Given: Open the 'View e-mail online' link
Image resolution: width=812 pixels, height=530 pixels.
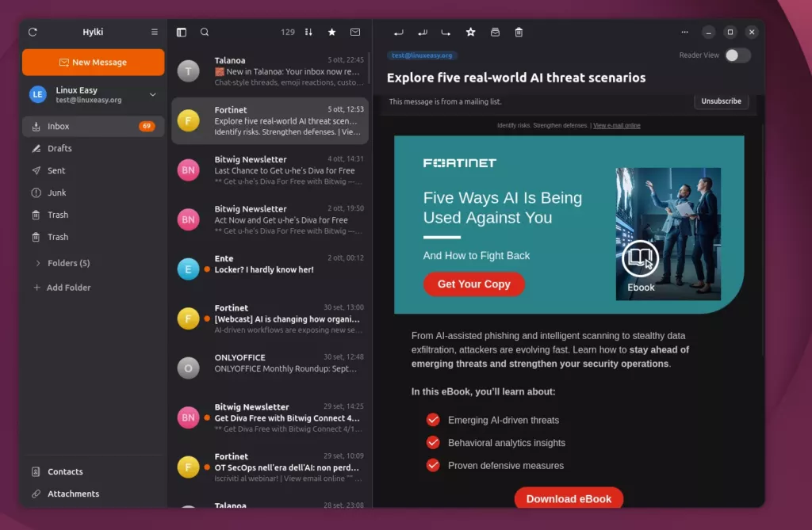Looking at the screenshot, I should [616, 126].
